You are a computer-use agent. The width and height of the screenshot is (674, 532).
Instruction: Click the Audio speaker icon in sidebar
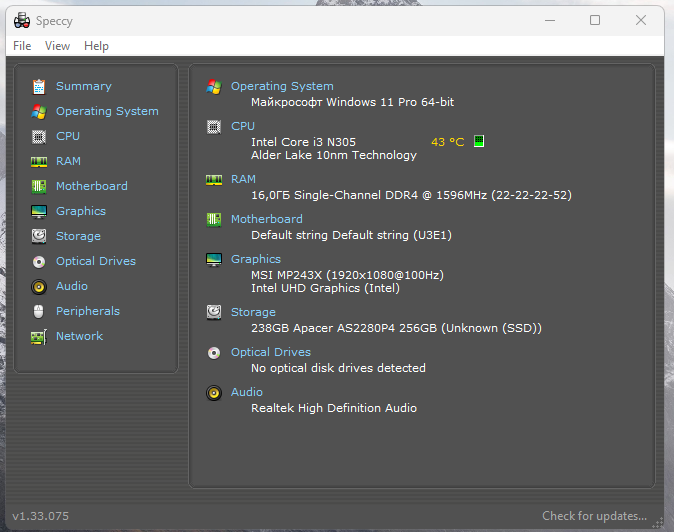point(39,287)
